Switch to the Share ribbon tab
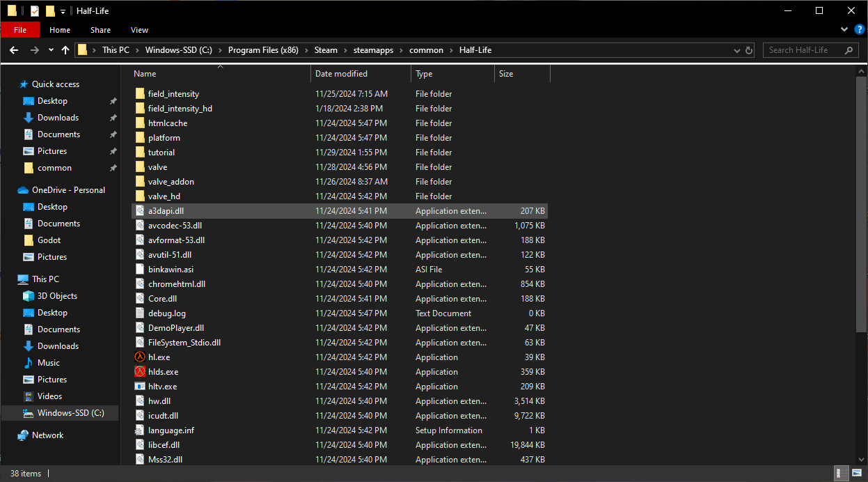The image size is (868, 482). (x=100, y=30)
